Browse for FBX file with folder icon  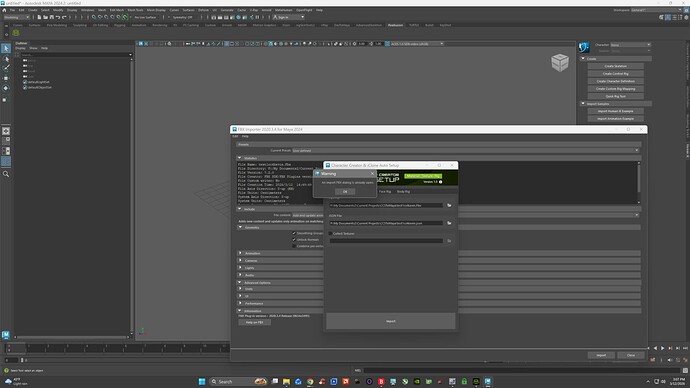click(x=449, y=205)
